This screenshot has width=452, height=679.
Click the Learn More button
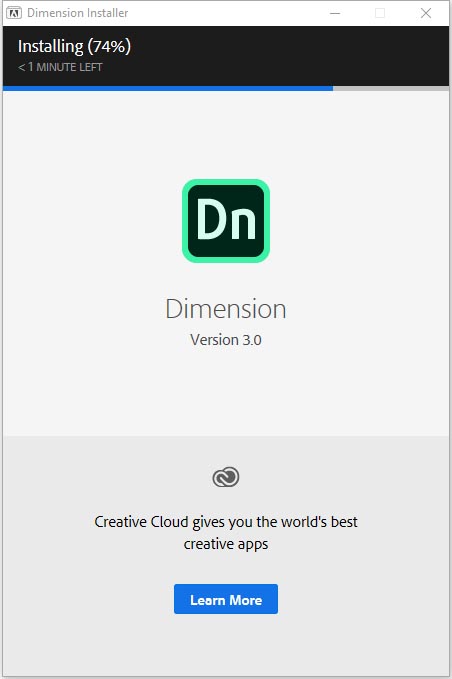[x=226, y=599]
